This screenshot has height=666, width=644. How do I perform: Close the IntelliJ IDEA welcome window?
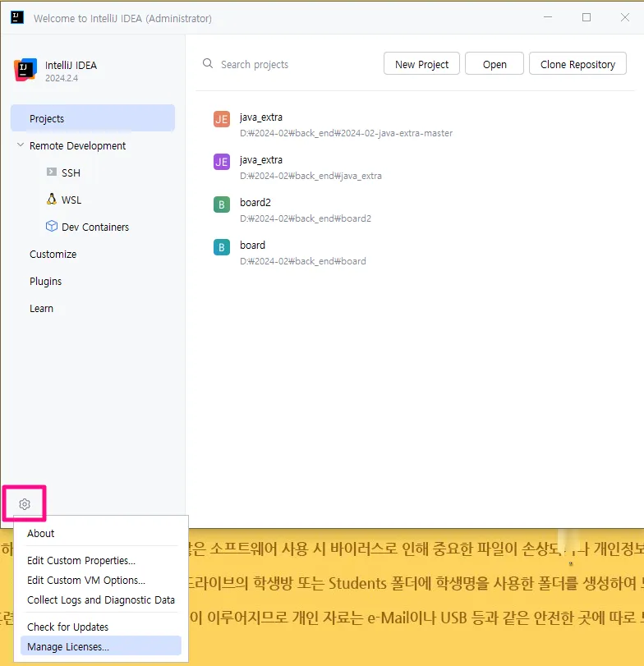tap(625, 17)
